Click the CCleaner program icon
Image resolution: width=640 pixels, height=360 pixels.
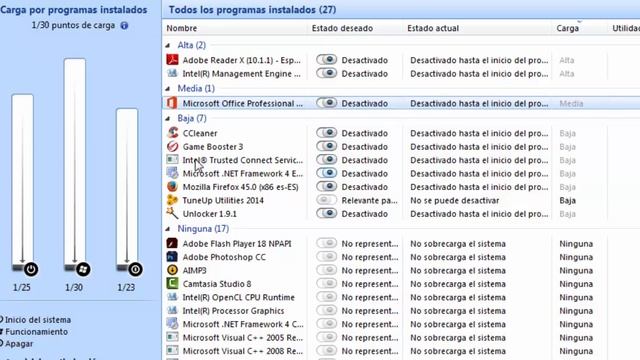(172, 133)
